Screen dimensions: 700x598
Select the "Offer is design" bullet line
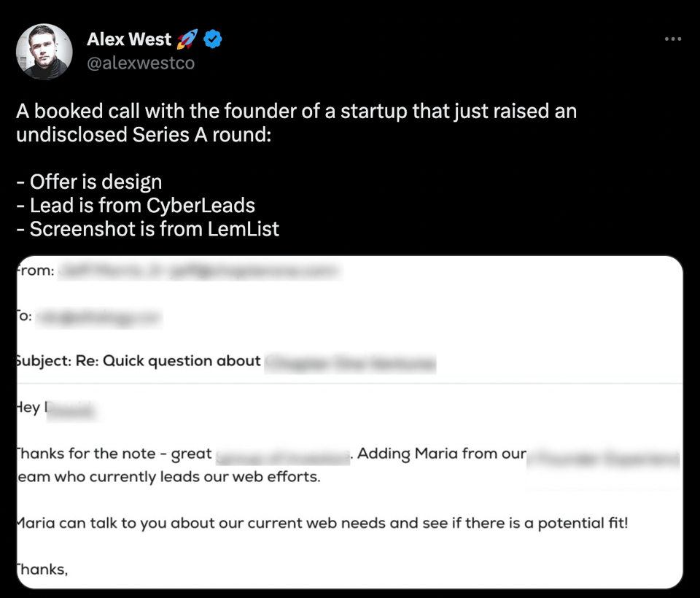coord(89,182)
